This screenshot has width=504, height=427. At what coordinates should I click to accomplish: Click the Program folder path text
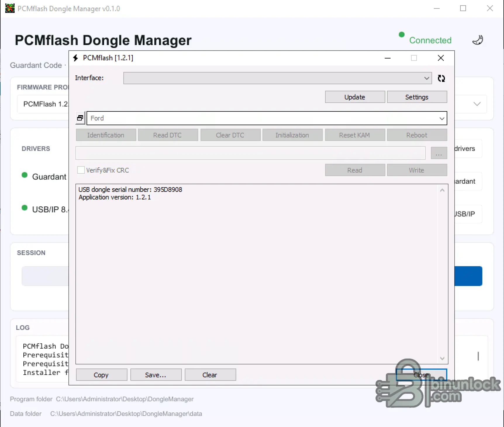tap(125, 399)
